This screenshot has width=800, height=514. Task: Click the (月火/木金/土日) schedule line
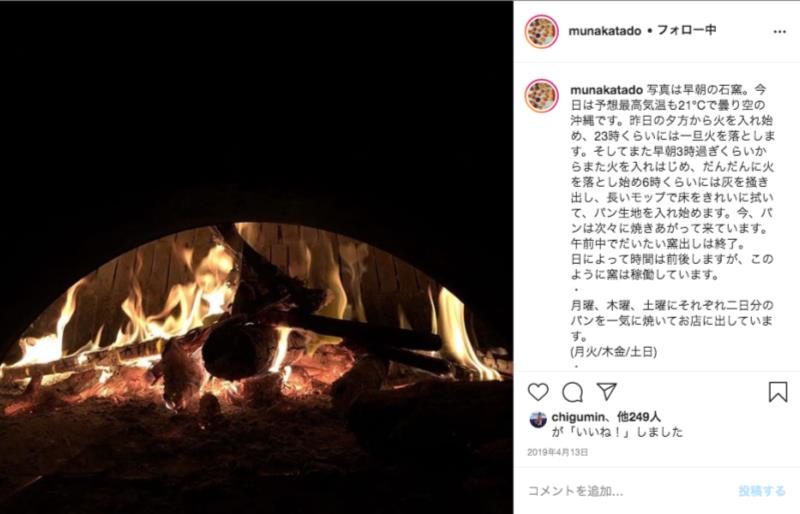pyautogui.click(x=613, y=352)
